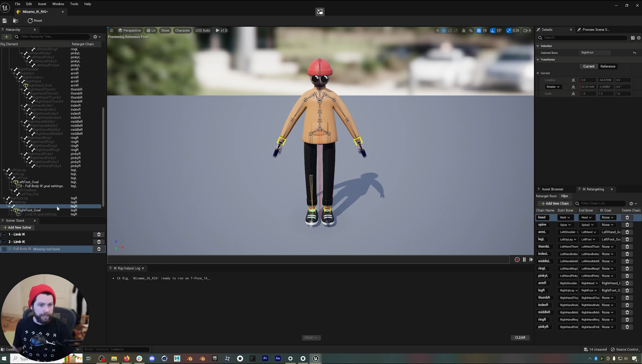Pause the preview playback
This screenshot has width=642, height=364.
524,259
